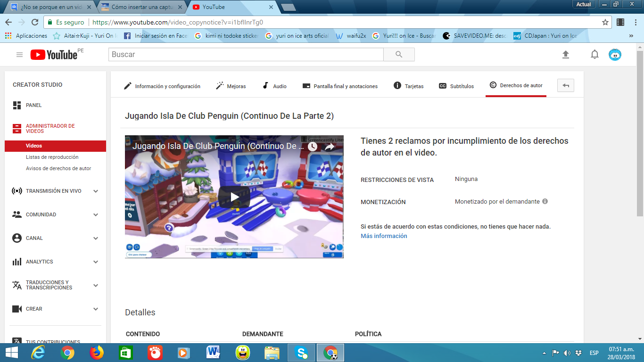Image resolution: width=644 pixels, height=362 pixels.
Task: Show hidden system tray icons
Action: (x=545, y=353)
